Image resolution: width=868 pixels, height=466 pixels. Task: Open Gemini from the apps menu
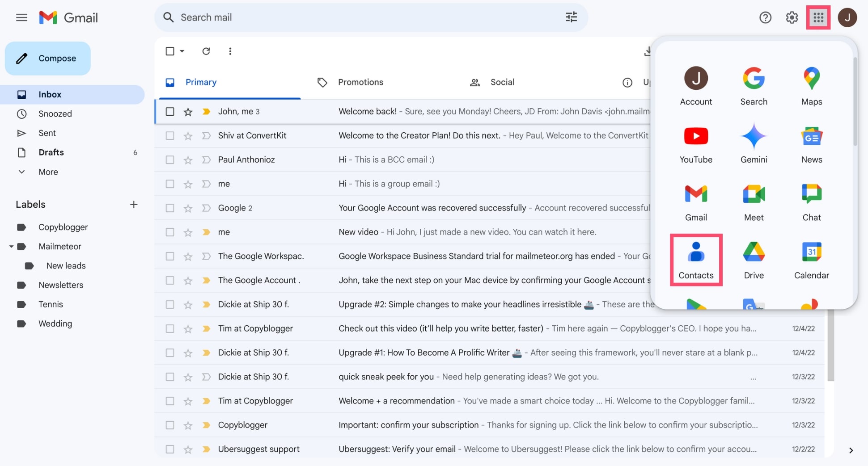tap(754, 143)
